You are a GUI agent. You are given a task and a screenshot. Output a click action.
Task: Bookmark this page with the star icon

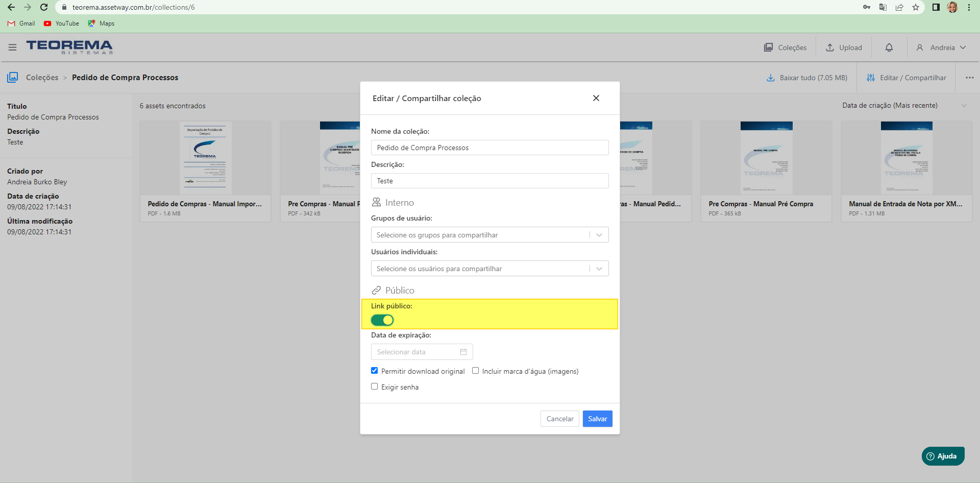point(916,7)
